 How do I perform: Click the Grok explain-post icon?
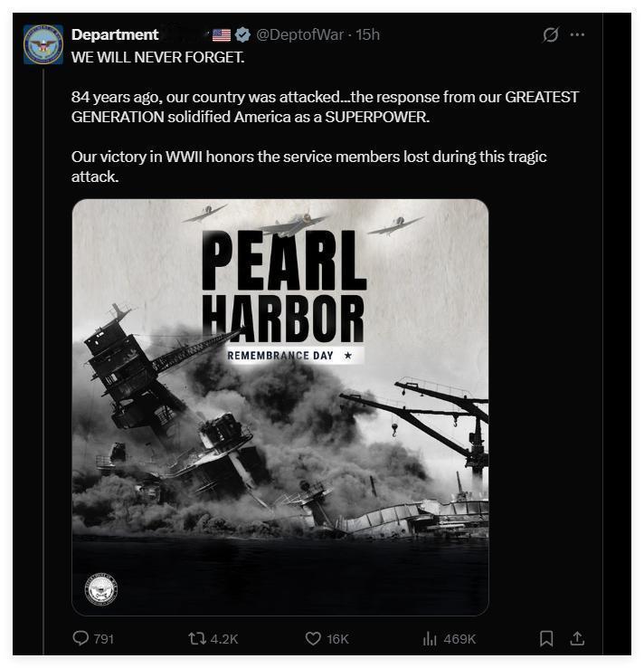click(550, 34)
